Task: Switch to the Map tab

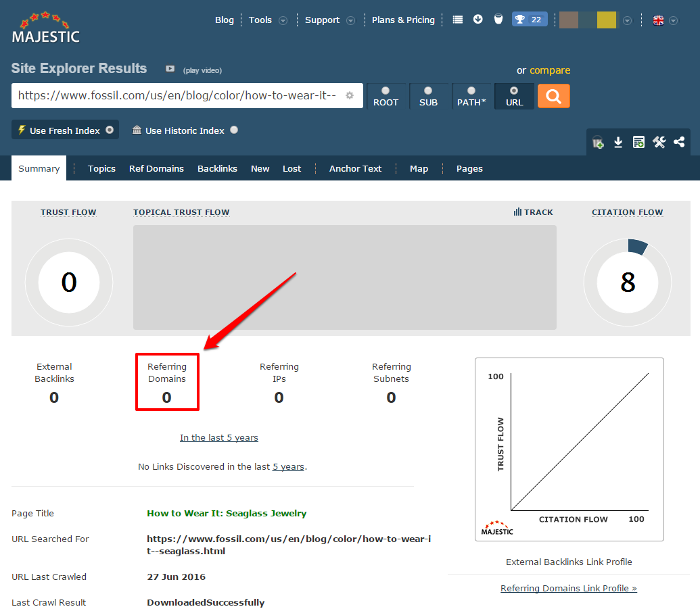Action: coord(419,168)
